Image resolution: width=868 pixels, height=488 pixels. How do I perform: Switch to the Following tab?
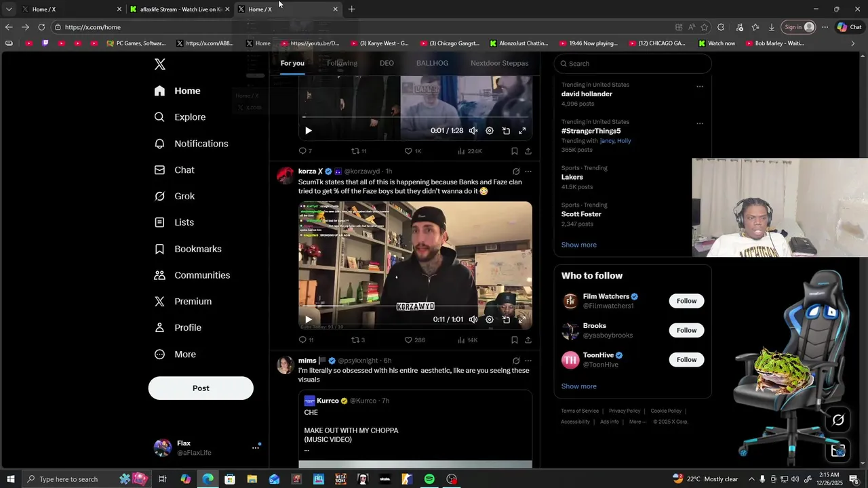tap(342, 63)
